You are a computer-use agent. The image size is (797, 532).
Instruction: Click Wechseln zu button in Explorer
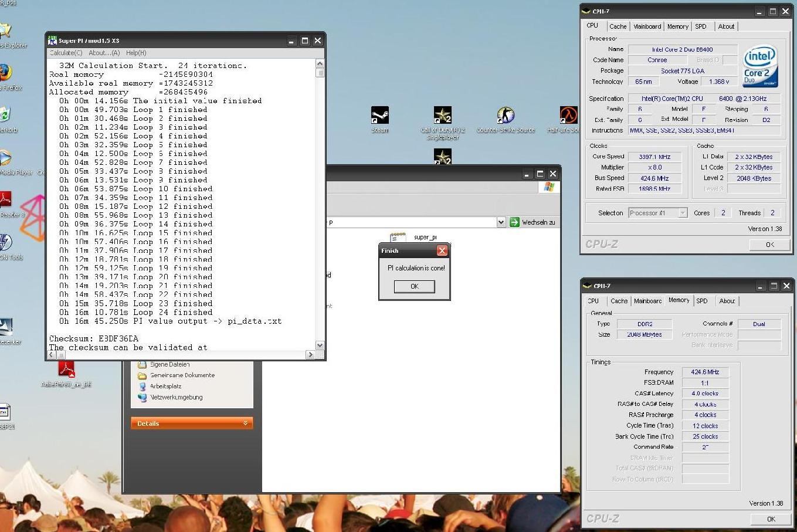(x=533, y=222)
